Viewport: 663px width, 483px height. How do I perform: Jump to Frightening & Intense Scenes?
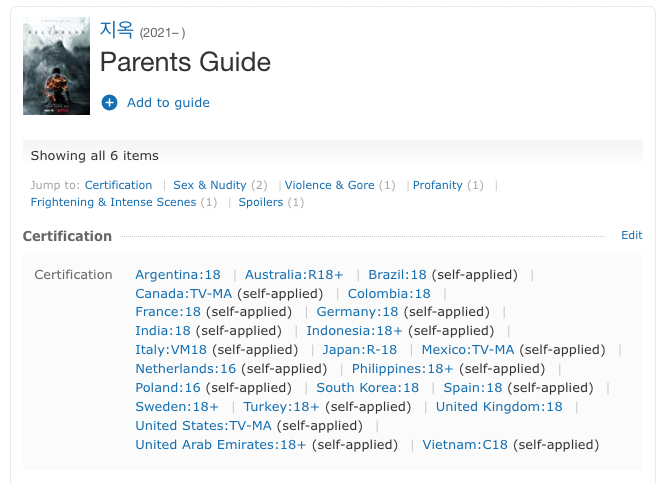pos(113,202)
